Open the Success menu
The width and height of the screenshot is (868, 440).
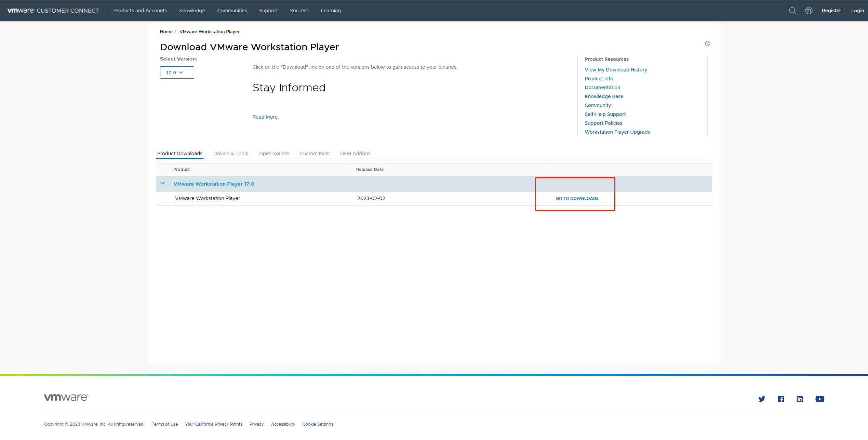coord(299,11)
